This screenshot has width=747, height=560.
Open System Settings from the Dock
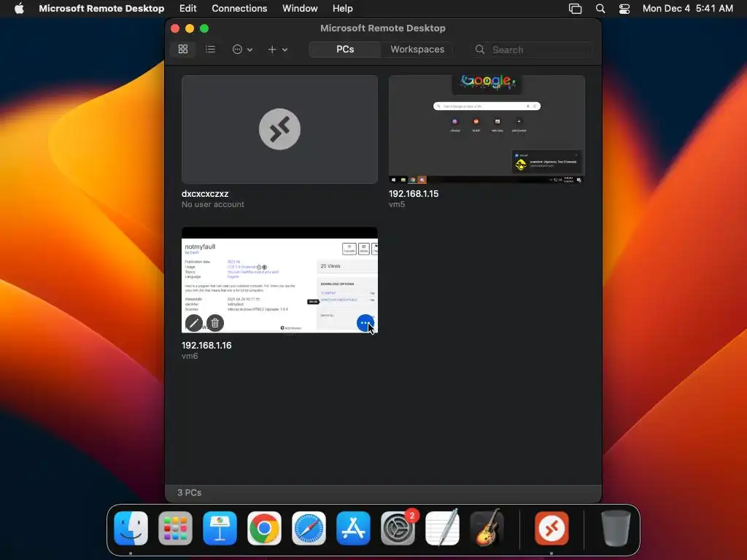pyautogui.click(x=398, y=528)
